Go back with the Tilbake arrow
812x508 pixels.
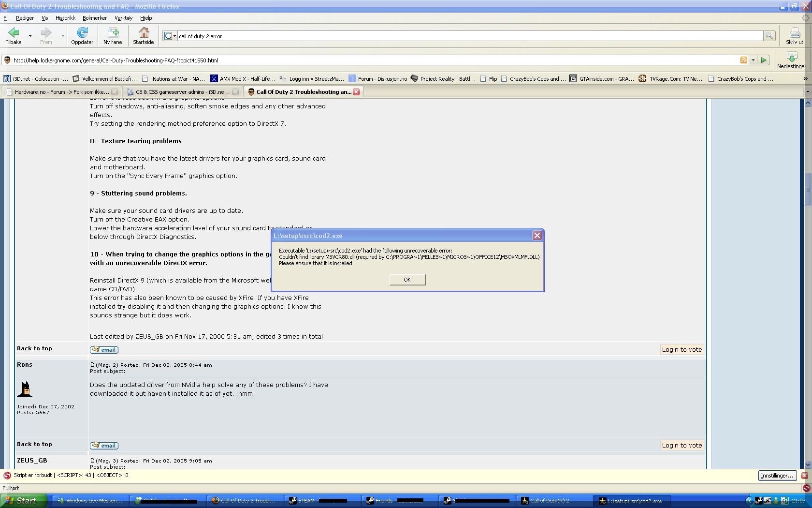click(x=14, y=36)
